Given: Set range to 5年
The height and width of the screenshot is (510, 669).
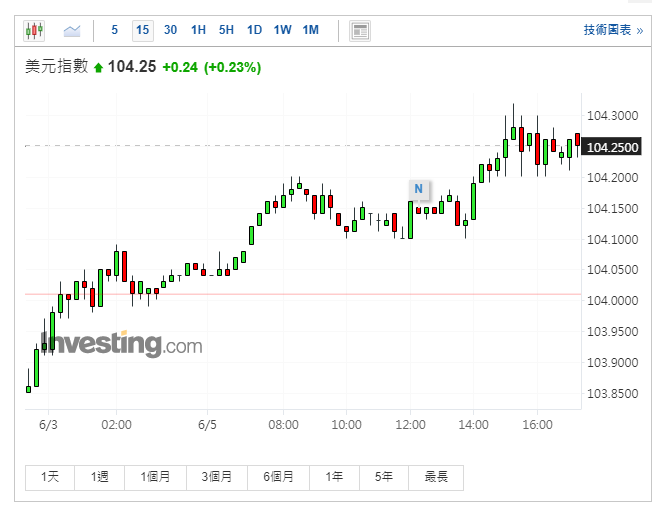Looking at the screenshot, I should 384,477.
